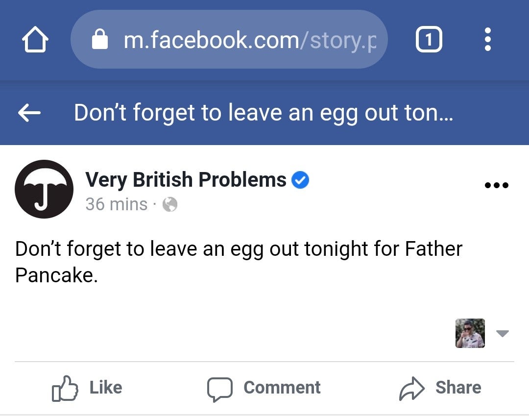Expand the dropdown arrow beside profile thumbnail

pyautogui.click(x=503, y=333)
